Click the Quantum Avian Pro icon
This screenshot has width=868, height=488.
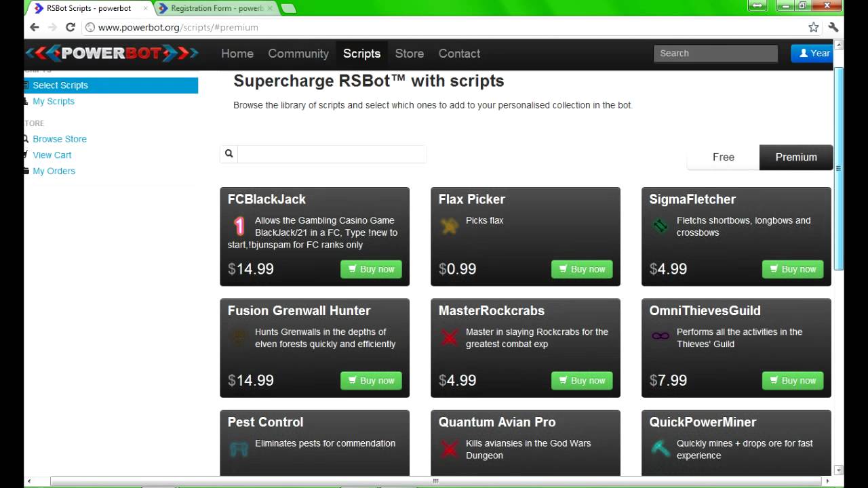tap(449, 449)
